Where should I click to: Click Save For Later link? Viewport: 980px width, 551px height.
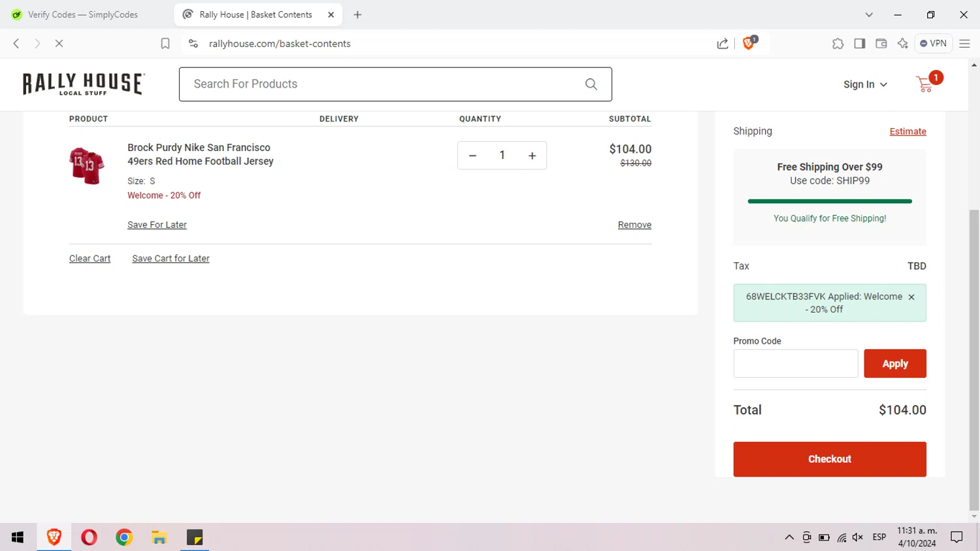(x=157, y=225)
